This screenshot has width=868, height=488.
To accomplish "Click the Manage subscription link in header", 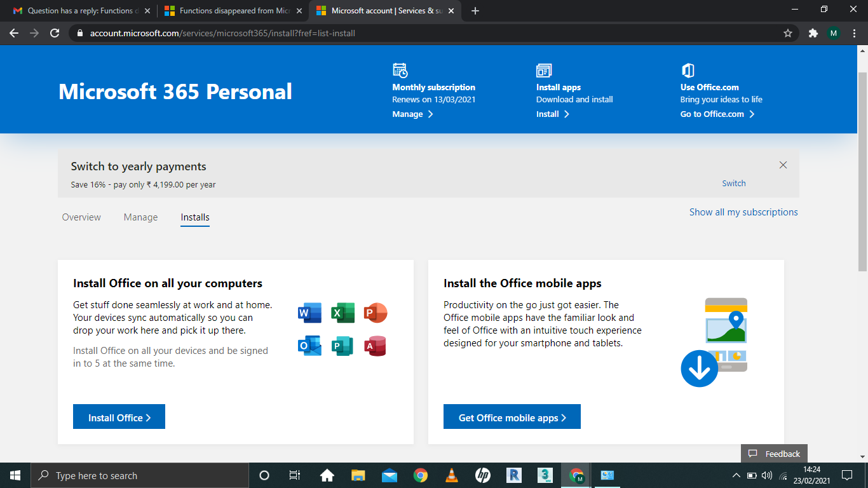I will [x=412, y=114].
